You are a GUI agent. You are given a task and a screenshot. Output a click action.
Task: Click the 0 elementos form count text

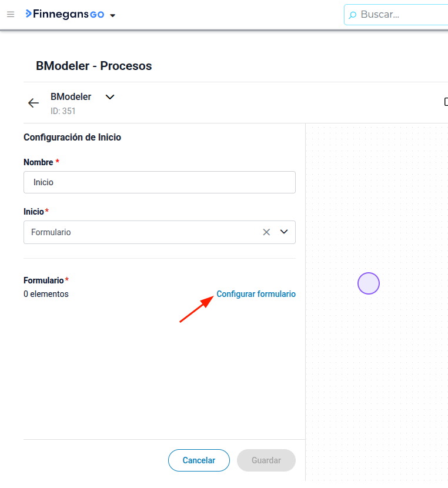point(46,294)
